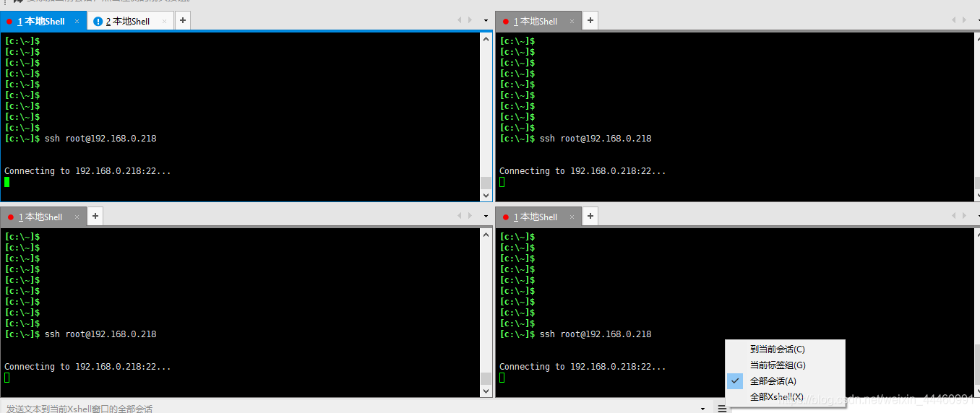The image size is (980, 413).
Task: Click the scroll-up arrow in top-left terminal
Action: click(486, 39)
